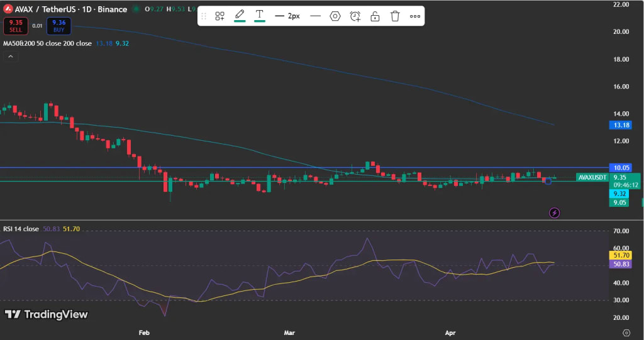Click the Mar date label on time axis
The height and width of the screenshot is (340, 644).
(289, 332)
